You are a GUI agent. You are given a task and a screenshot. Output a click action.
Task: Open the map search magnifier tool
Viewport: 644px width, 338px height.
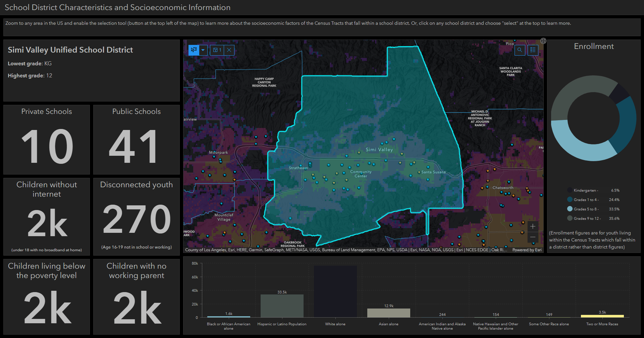pos(520,50)
